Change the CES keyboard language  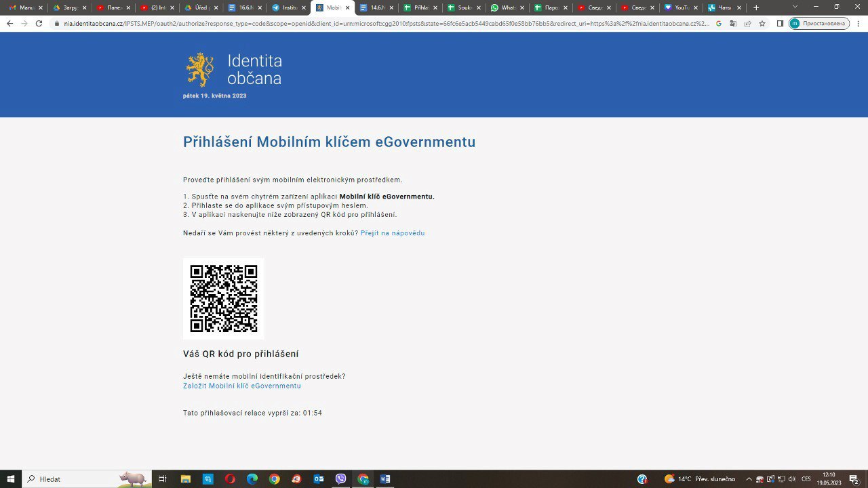pos(806,479)
